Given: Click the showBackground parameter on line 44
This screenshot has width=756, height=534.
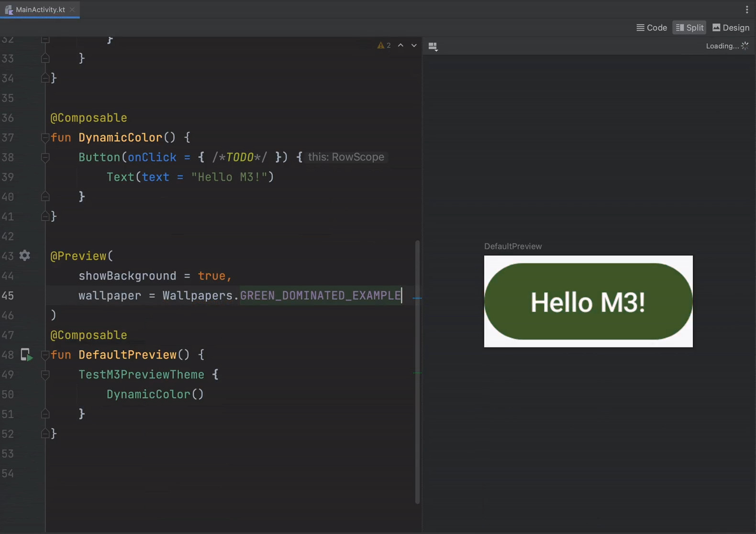Looking at the screenshot, I should pos(127,276).
